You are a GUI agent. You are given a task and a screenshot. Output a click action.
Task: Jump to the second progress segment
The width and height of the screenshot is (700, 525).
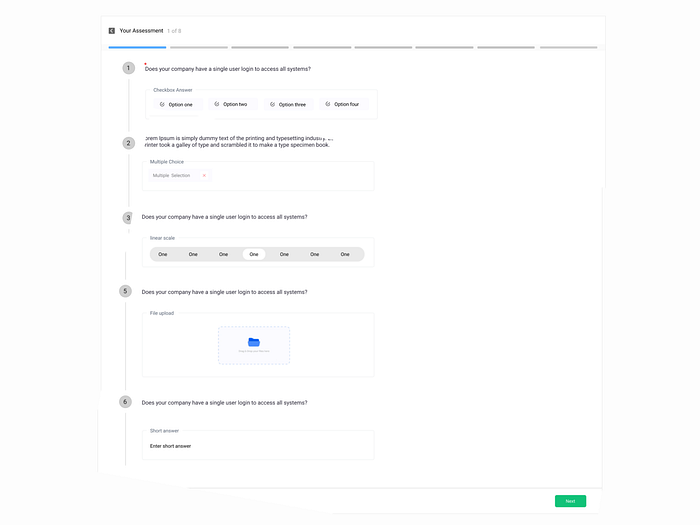point(199,47)
